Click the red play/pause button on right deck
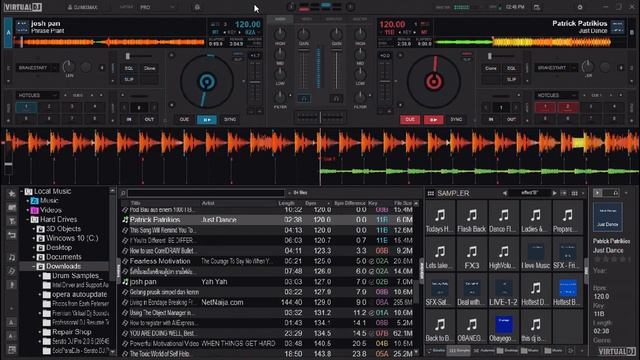Screen dimensions: 640x360 [433, 120]
